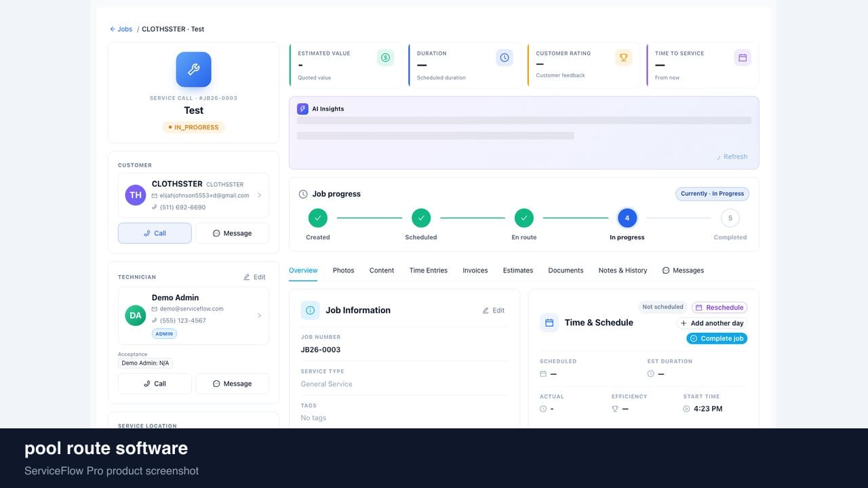Viewport: 868px width, 488px height.
Task: Click Add another day
Action: pos(712,323)
